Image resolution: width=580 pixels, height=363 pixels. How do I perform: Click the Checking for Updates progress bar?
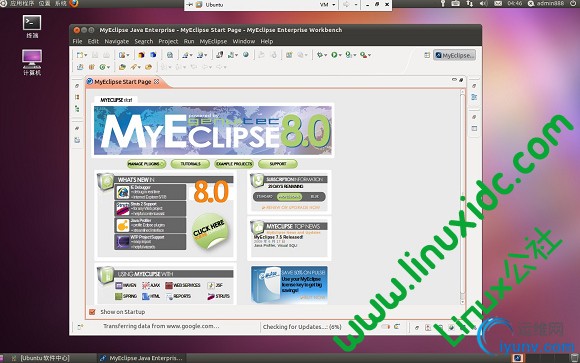click(x=385, y=327)
